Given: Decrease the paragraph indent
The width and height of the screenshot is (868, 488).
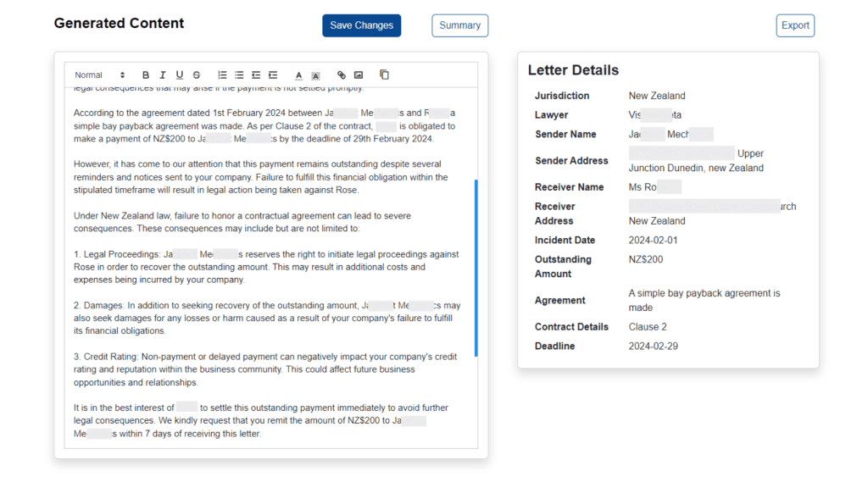Looking at the screenshot, I should (x=256, y=75).
